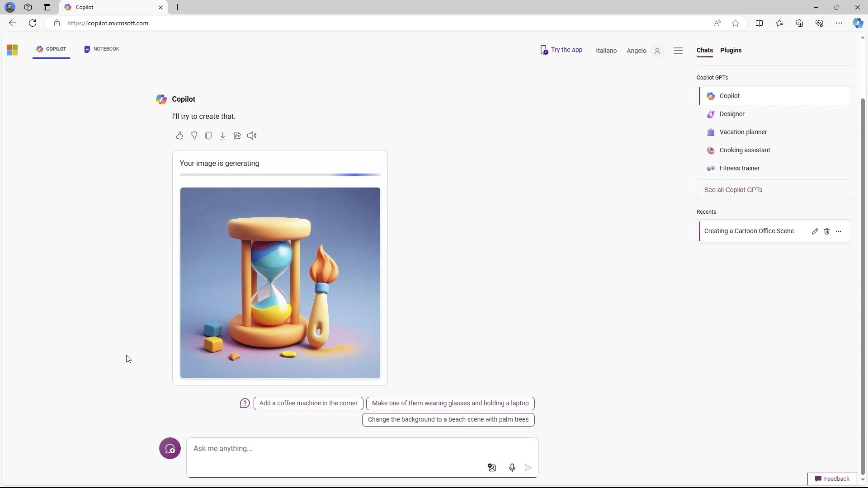The height and width of the screenshot is (488, 868).
Task: Select the Designer GPT
Action: coord(732,114)
